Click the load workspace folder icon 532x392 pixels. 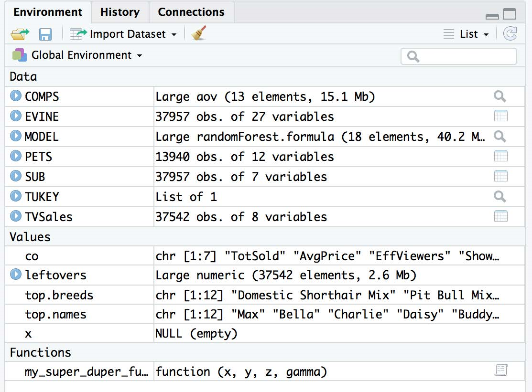pyautogui.click(x=20, y=34)
